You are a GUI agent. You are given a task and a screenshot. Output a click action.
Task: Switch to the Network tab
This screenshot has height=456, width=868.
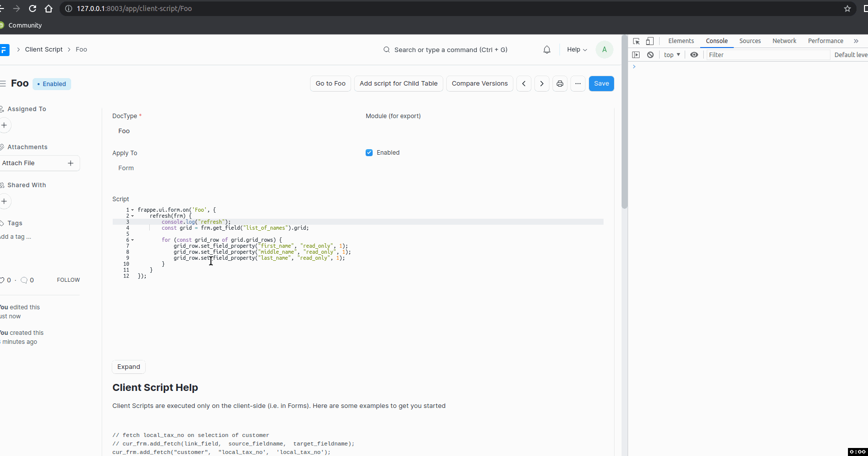pyautogui.click(x=784, y=41)
